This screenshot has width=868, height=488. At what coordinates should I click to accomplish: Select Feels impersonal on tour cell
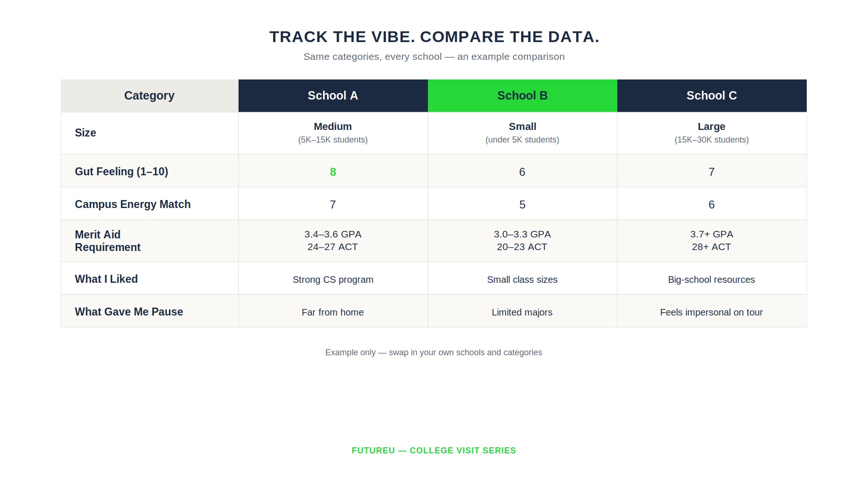click(712, 312)
